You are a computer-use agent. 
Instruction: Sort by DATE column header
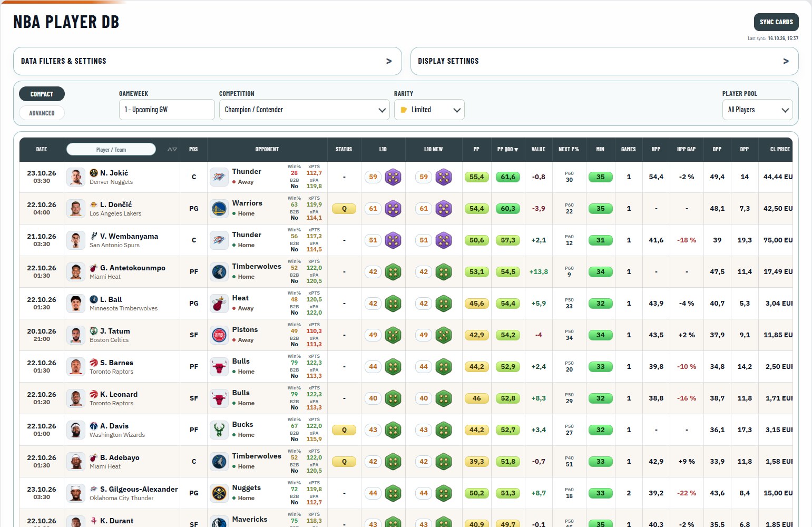click(42, 150)
